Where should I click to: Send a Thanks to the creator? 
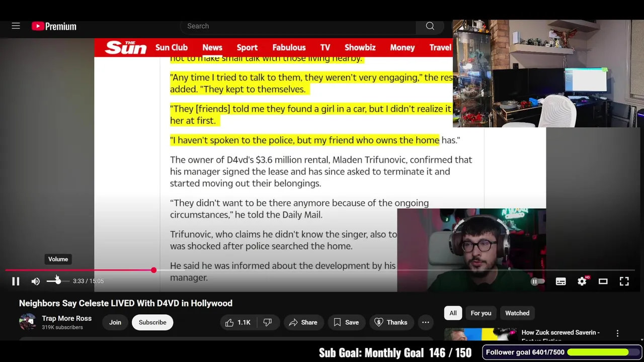tap(391, 322)
